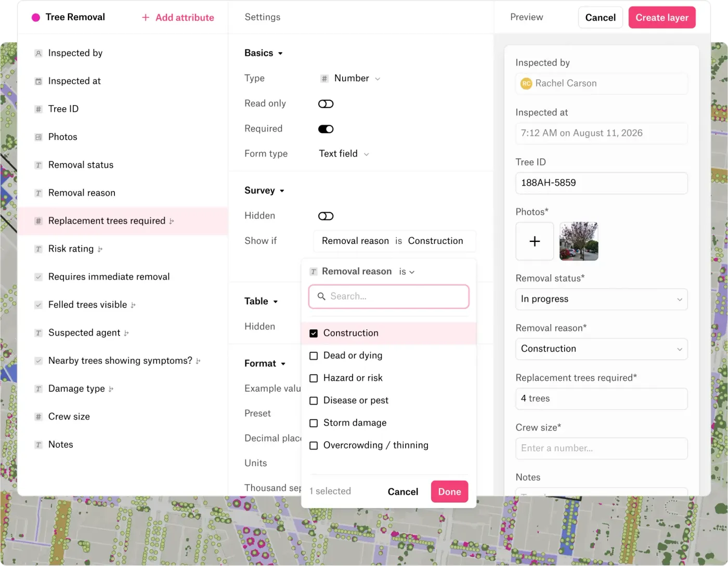Change the 'is' condition operator

[x=407, y=272]
